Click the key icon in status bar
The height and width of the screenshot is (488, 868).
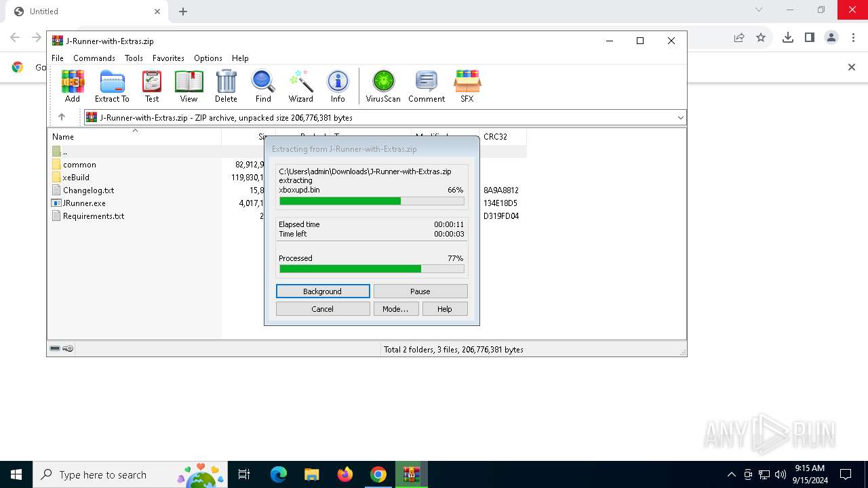click(x=68, y=348)
